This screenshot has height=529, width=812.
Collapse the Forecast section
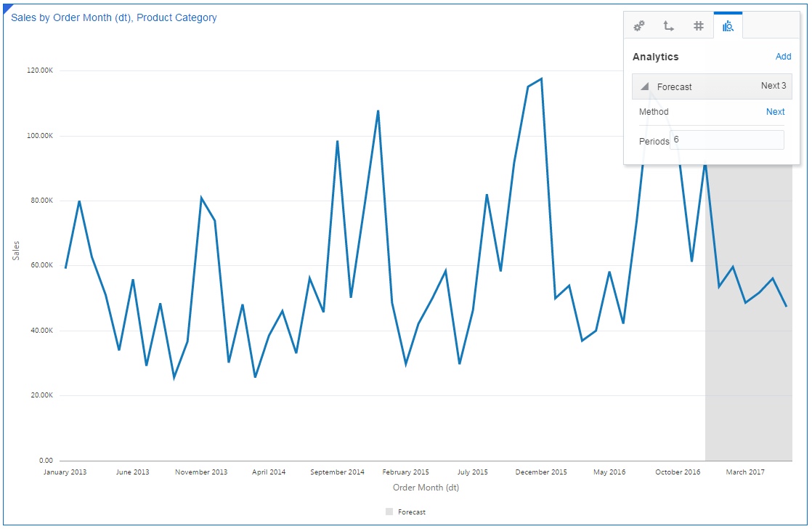[x=643, y=86]
